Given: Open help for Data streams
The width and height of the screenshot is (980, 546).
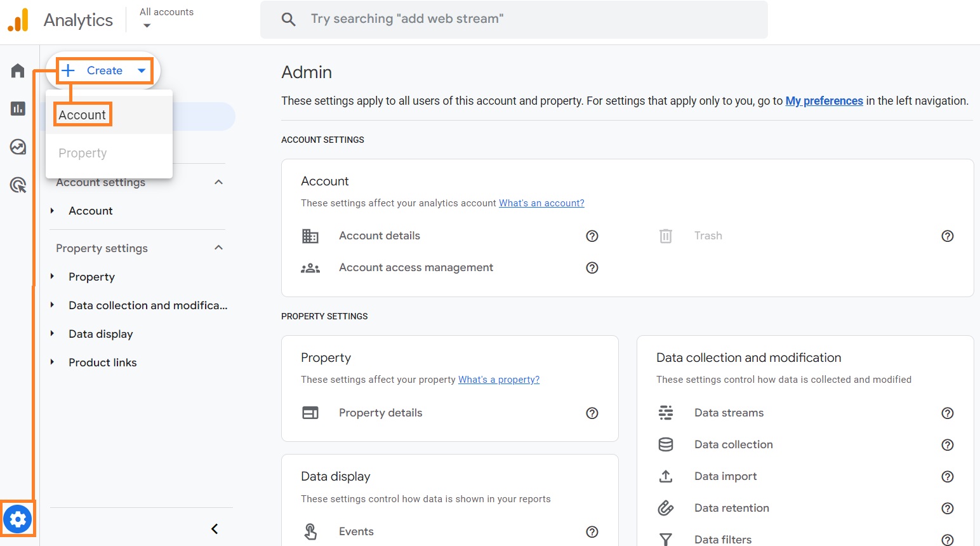Looking at the screenshot, I should click(948, 413).
